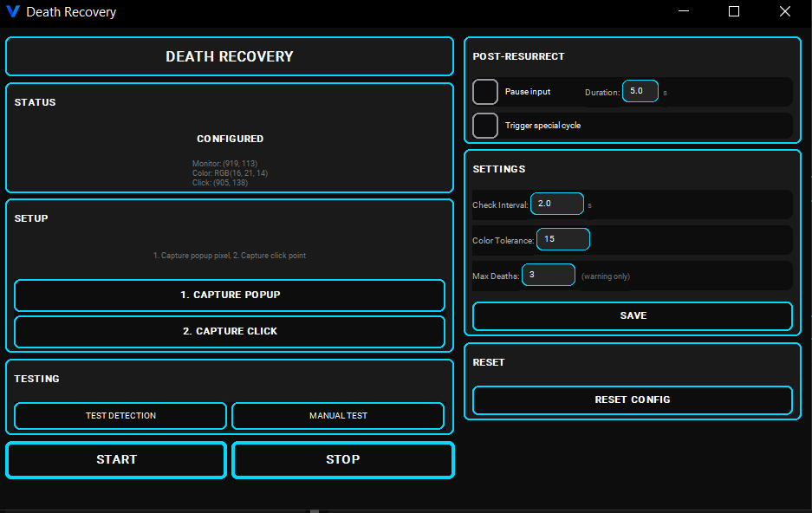The image size is (812, 513).
Task: Click the blue V app logo in title bar
Action: click(x=12, y=12)
